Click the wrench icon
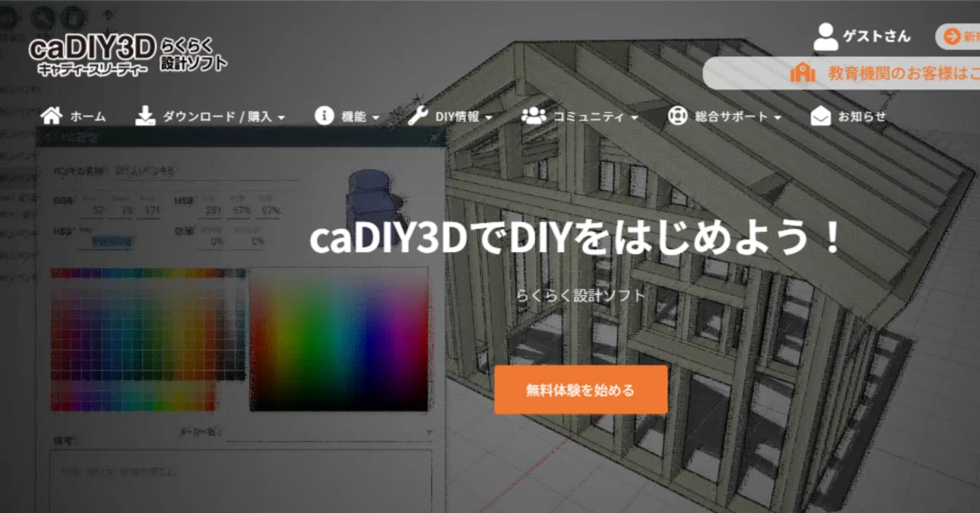The image size is (980, 513). pos(418,116)
